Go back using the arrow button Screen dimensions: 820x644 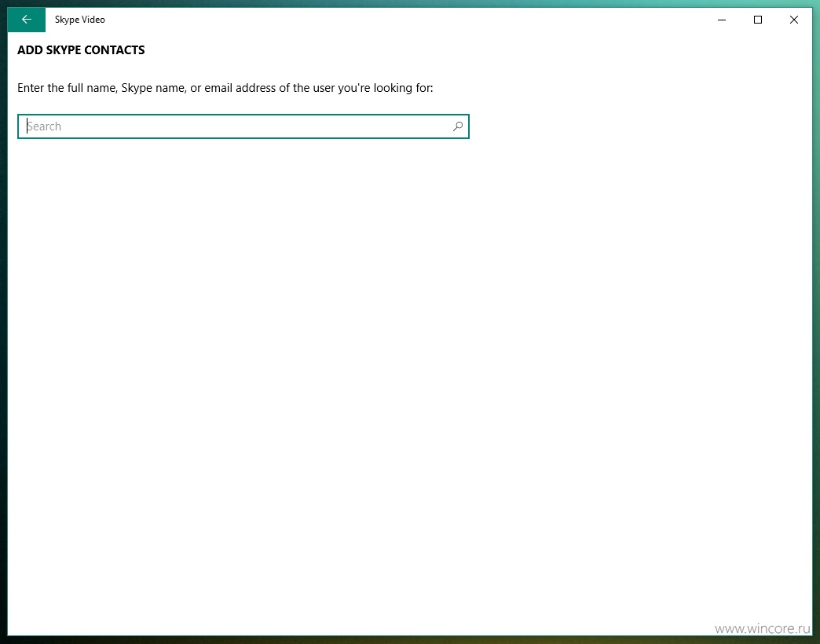coord(26,20)
